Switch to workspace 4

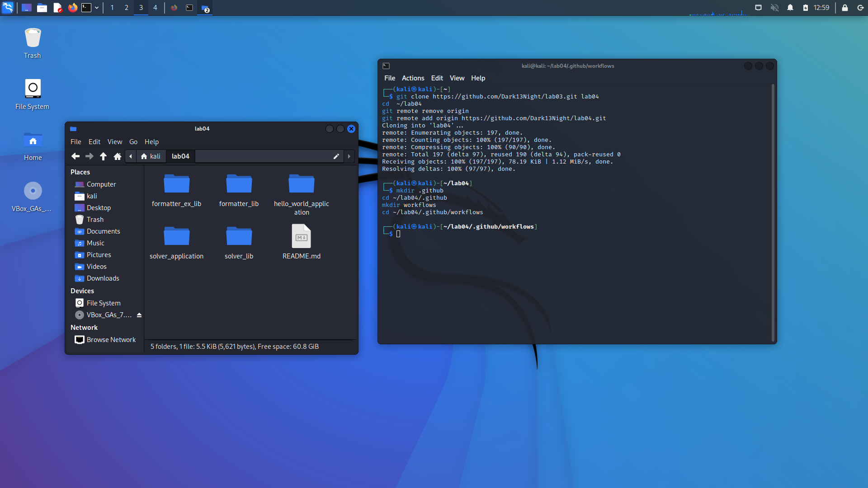pyautogui.click(x=156, y=8)
